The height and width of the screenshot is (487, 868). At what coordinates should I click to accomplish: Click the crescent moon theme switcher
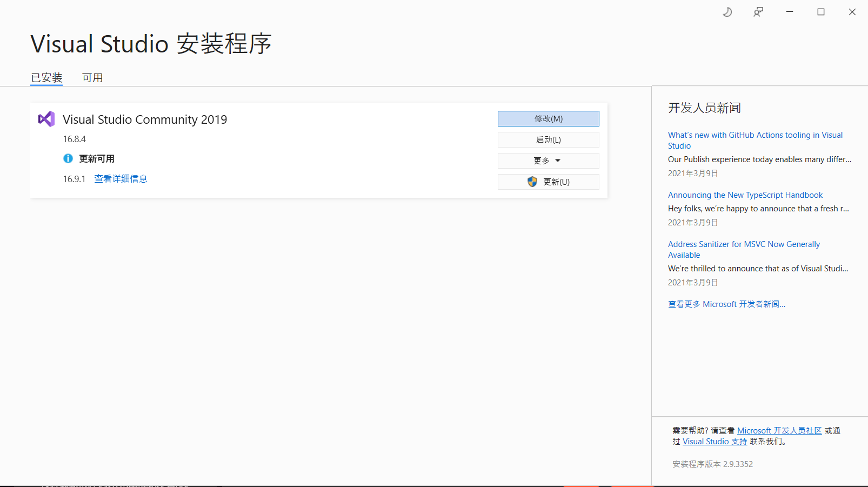pos(727,11)
